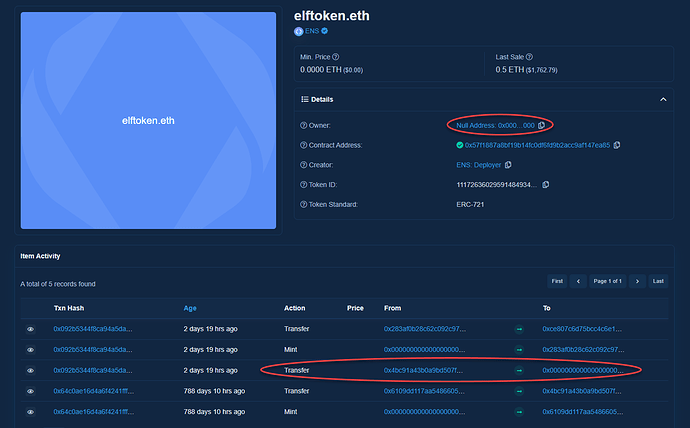Click the Last page button
Screen dimensions: 690x428
pyautogui.click(x=658, y=281)
